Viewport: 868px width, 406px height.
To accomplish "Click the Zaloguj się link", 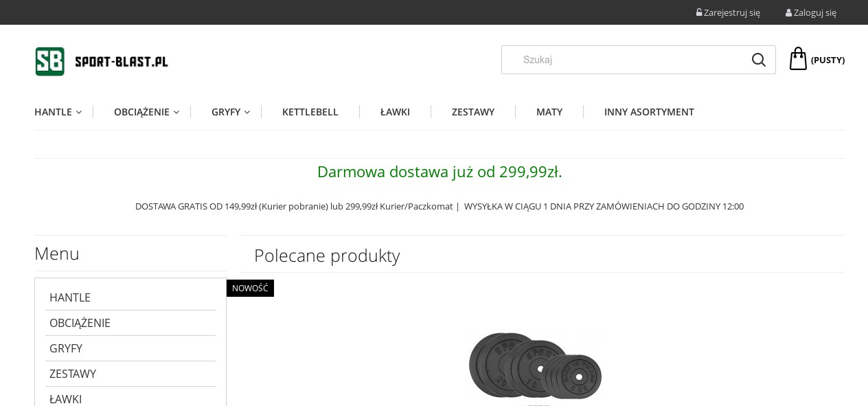I will 815,12.
